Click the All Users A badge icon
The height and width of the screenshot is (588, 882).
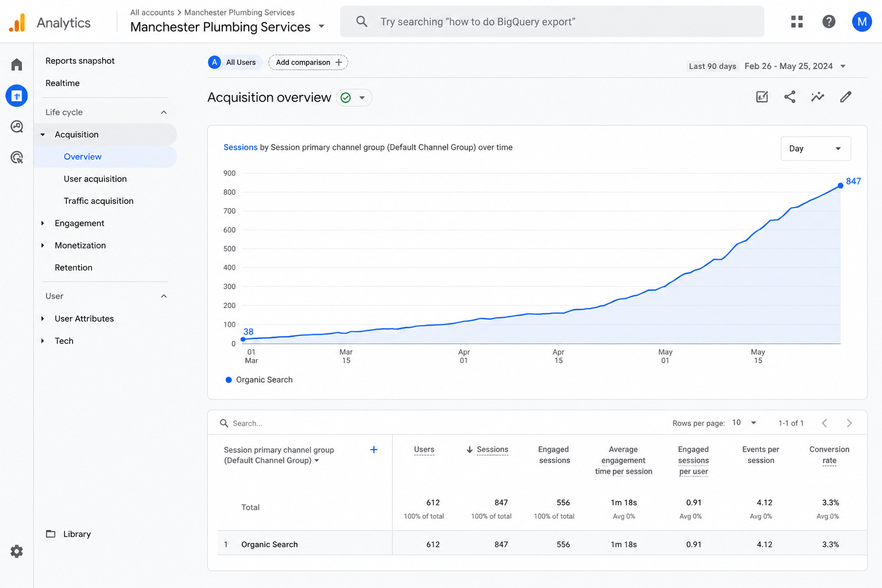(215, 62)
